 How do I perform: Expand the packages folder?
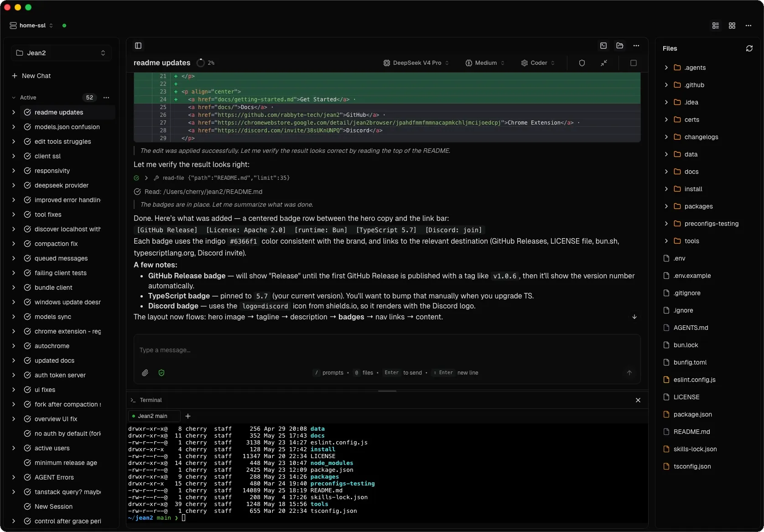666,206
